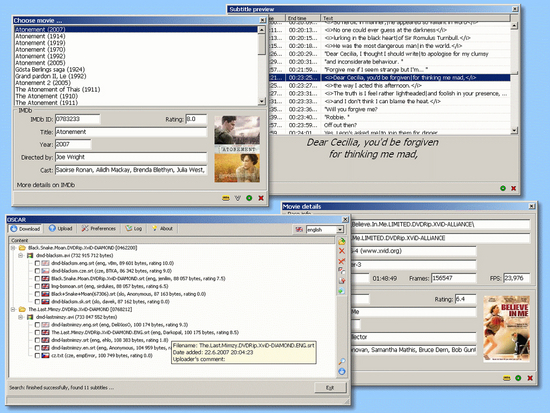Click the first red X remove icon
Viewport: 550px width, 413px height.
342,251
